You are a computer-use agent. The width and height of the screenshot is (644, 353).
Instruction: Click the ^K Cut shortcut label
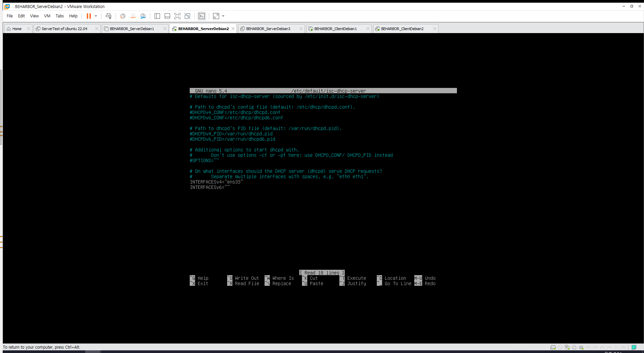310,278
